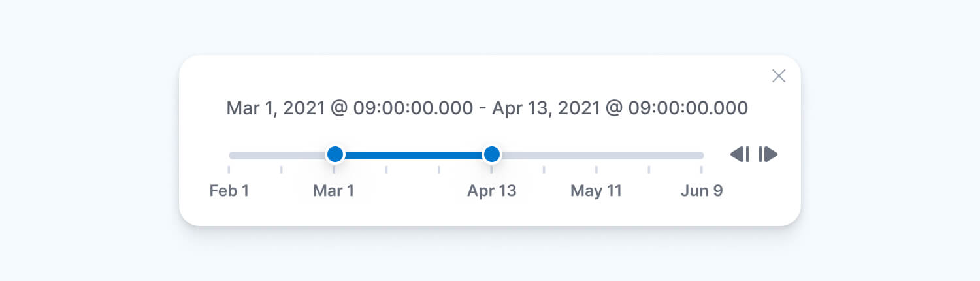Step back to the previous time window

coord(740,155)
